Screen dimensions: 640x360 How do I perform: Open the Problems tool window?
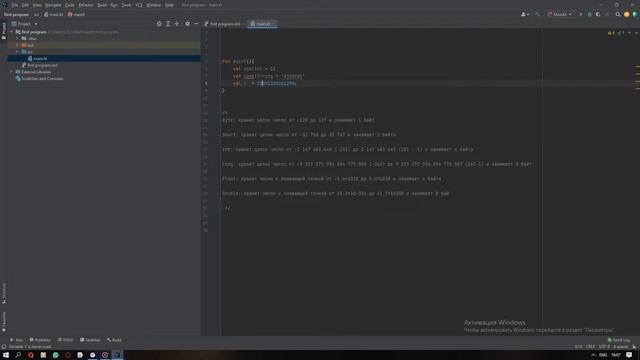pos(40,340)
